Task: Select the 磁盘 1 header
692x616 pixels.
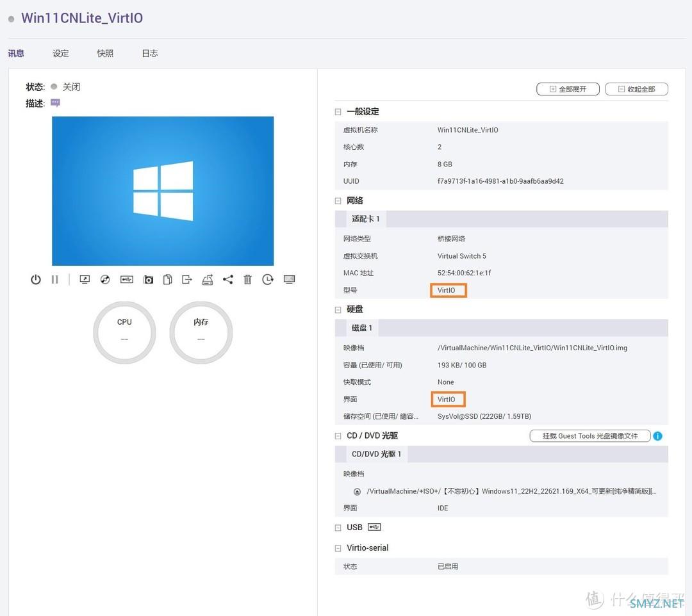Action: 362,328
